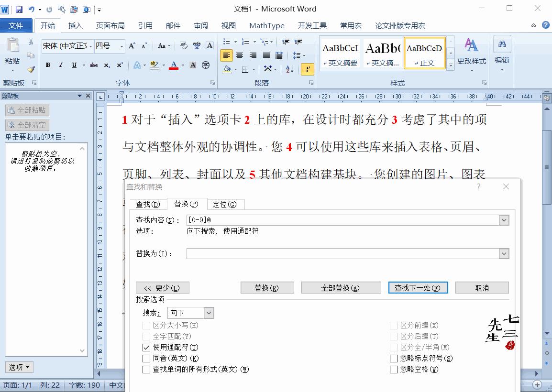
Task: Enable the 区分大小写 checkbox
Action: [x=146, y=325]
